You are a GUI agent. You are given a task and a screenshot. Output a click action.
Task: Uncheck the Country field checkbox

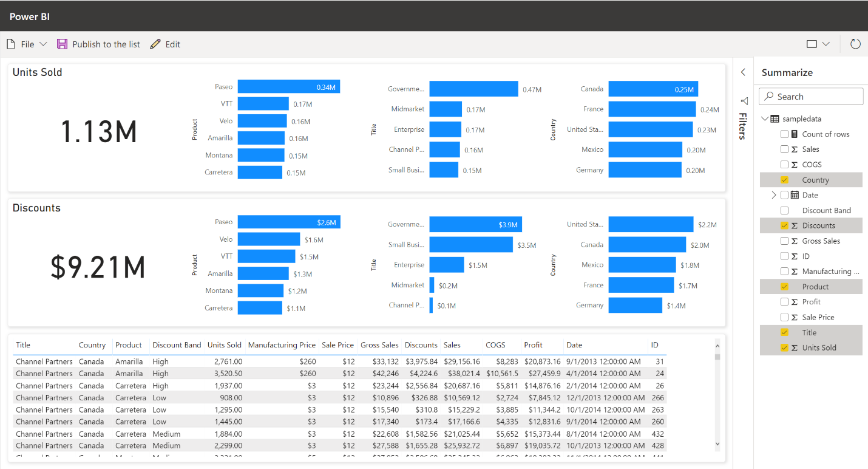tap(784, 180)
